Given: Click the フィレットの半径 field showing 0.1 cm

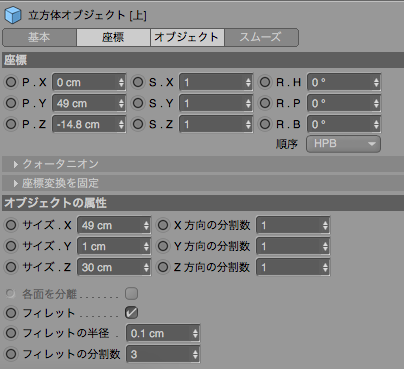Looking at the screenshot, I should coord(163,333).
